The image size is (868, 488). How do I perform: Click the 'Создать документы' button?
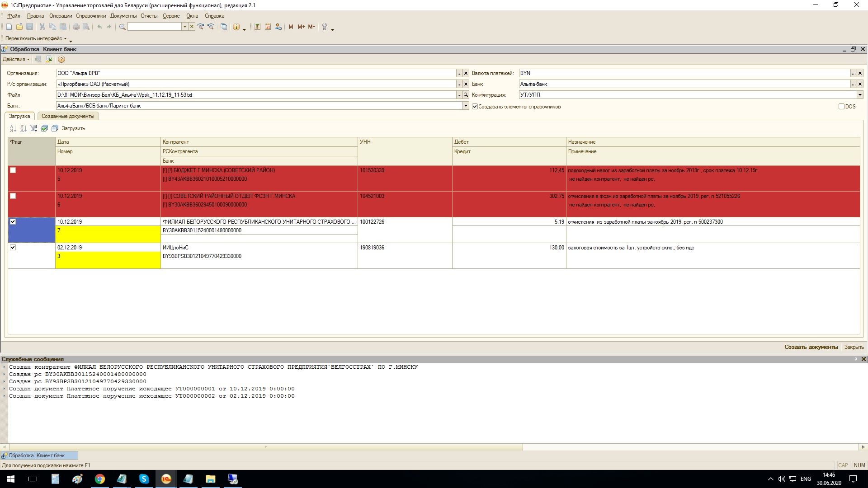[x=811, y=347]
